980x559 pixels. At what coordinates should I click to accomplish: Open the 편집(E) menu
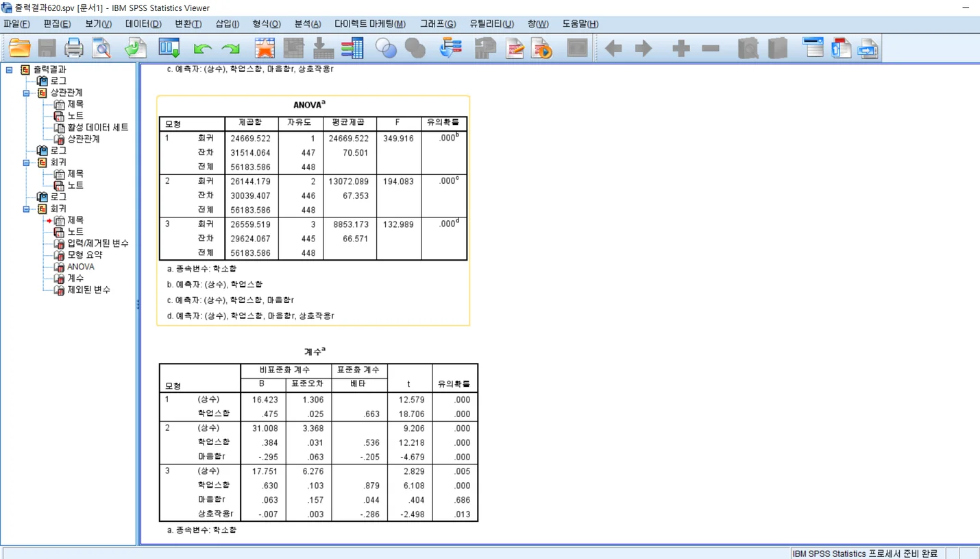[x=57, y=24]
